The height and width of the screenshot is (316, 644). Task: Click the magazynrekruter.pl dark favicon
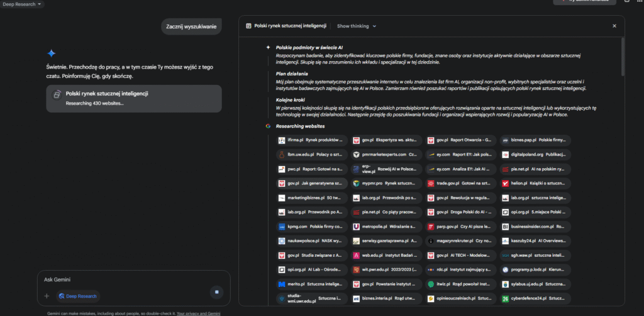click(x=431, y=241)
